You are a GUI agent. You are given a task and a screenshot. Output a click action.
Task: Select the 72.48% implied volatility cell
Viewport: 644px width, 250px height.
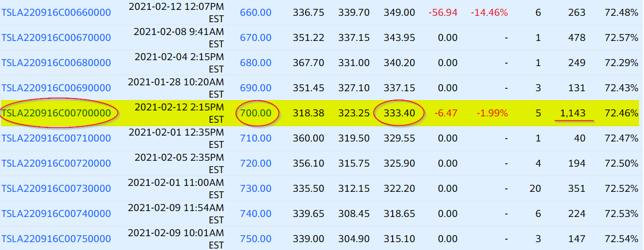(x=621, y=12)
